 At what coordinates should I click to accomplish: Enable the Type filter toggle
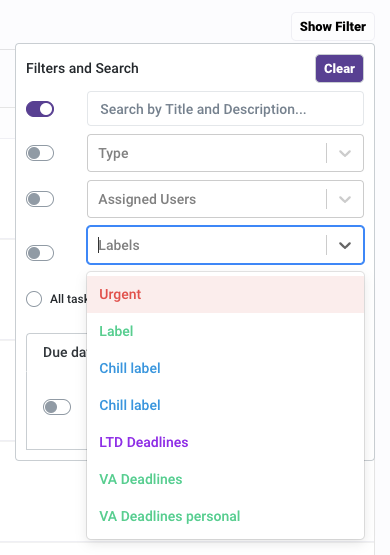pos(40,153)
